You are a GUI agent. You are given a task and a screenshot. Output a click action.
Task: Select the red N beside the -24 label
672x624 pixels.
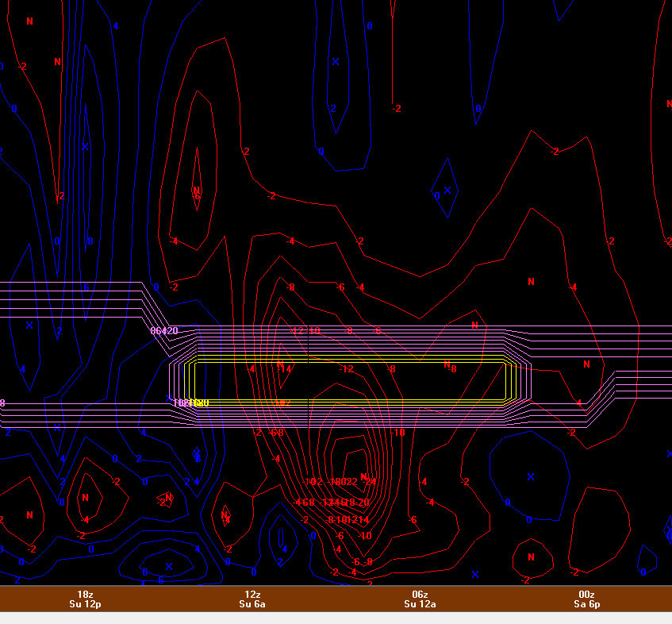pyautogui.click(x=363, y=477)
